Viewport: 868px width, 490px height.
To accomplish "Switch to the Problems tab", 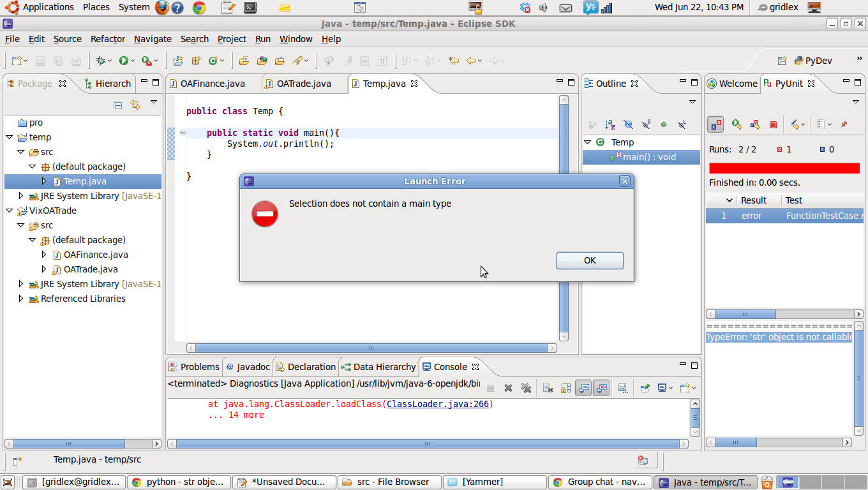I will 193,367.
